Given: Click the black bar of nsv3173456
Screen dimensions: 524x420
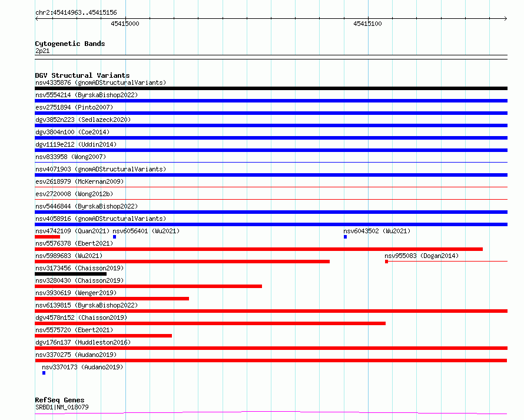Looking at the screenshot, I should click(x=71, y=274).
